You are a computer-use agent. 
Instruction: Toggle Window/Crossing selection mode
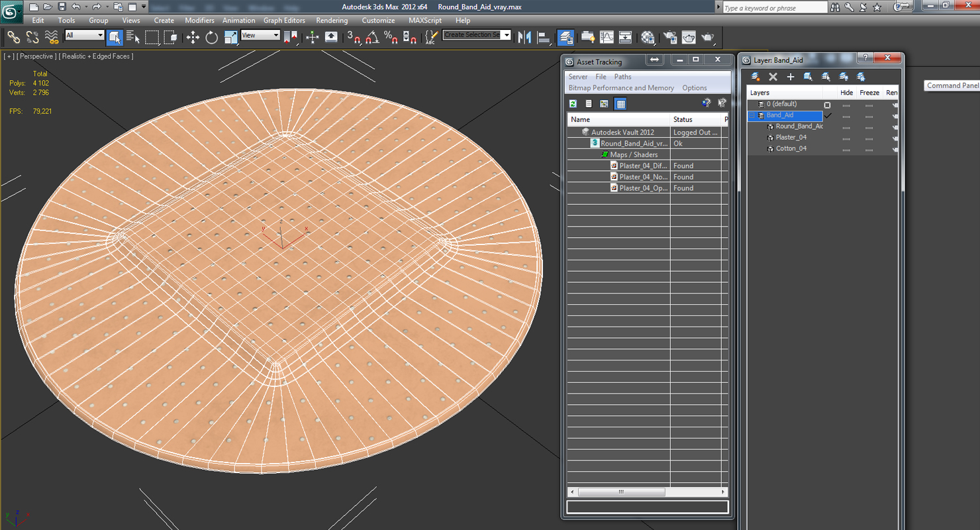point(170,37)
